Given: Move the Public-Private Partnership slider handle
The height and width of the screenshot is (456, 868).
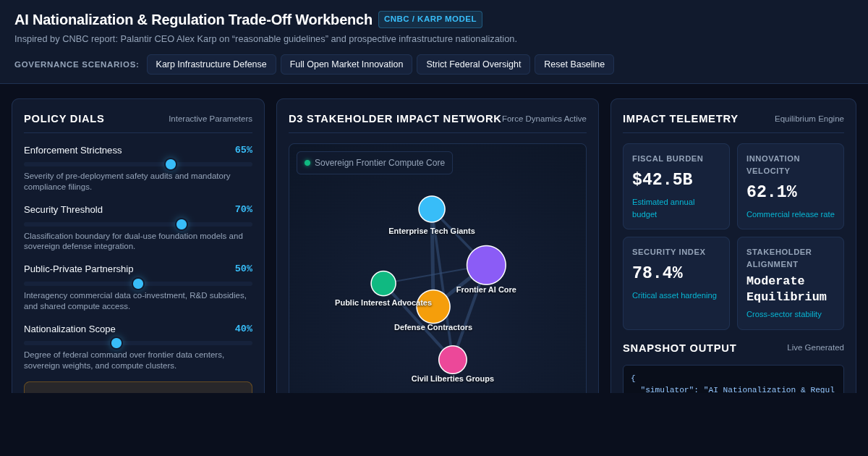Looking at the screenshot, I should 138,284.
